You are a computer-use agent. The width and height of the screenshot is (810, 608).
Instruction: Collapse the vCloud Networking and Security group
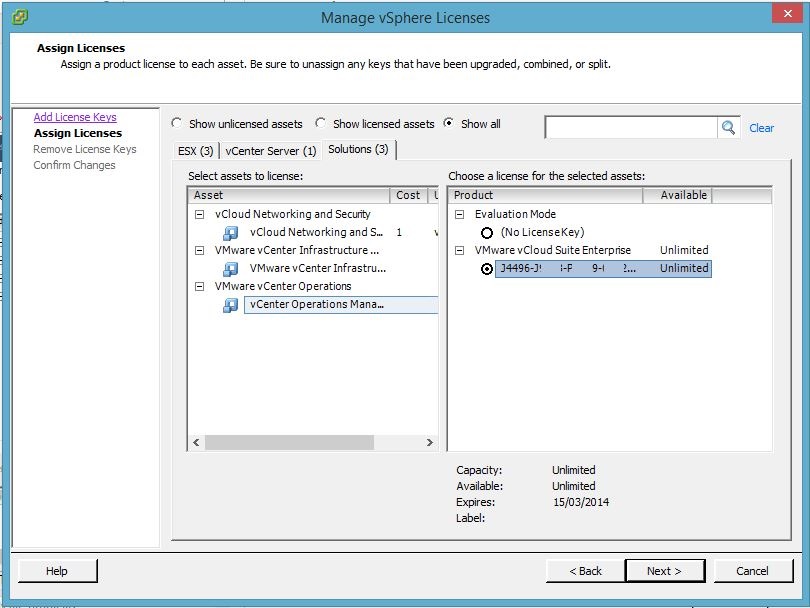point(199,214)
